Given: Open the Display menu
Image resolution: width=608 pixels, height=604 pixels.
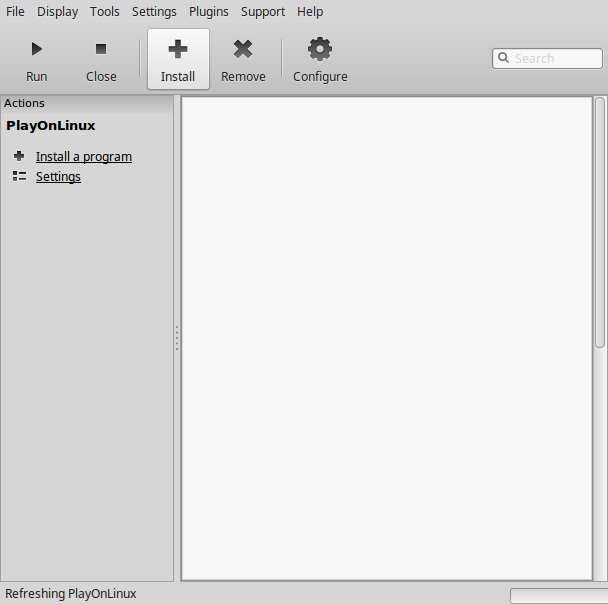Looking at the screenshot, I should [57, 12].
